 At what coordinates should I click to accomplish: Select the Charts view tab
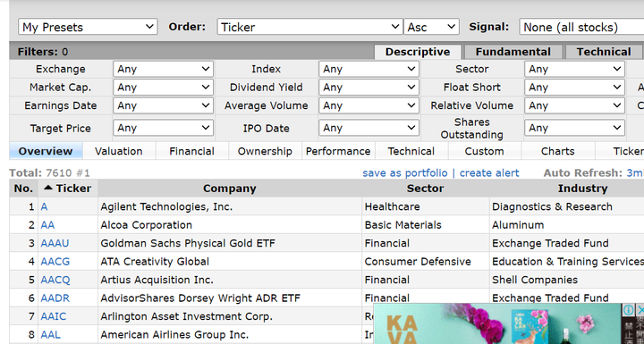[x=557, y=151]
